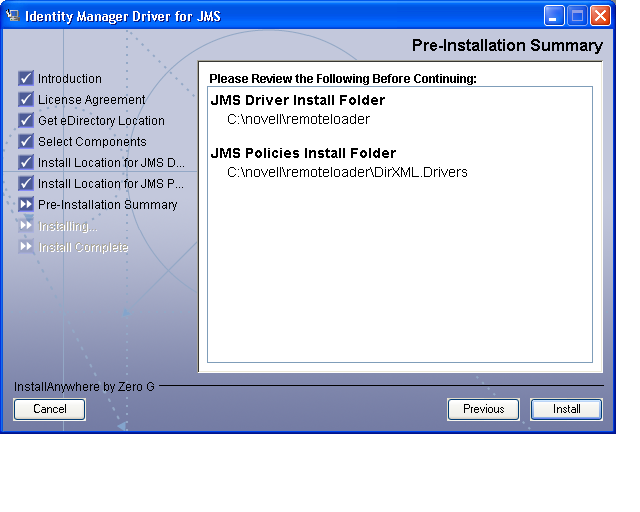640x512 pixels.
Task: Click the Get eDirectory Location checkmark icon
Action: coord(26,120)
